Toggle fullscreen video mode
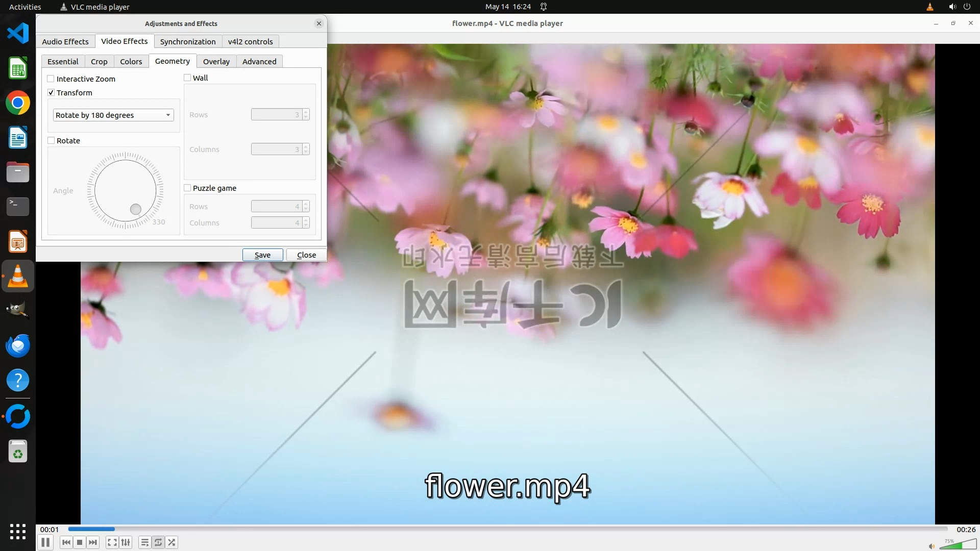Screen dimensions: 980x551 tap(112, 542)
